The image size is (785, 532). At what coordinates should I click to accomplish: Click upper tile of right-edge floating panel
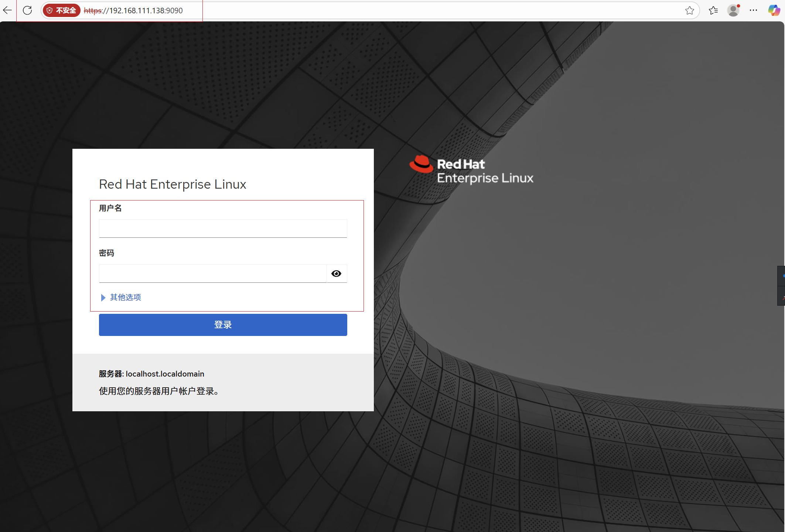pos(781,276)
